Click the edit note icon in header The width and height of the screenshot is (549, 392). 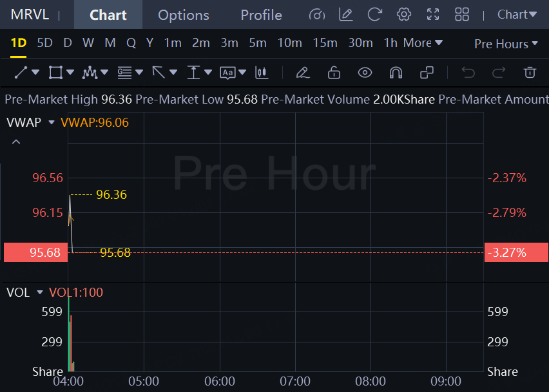[346, 14]
